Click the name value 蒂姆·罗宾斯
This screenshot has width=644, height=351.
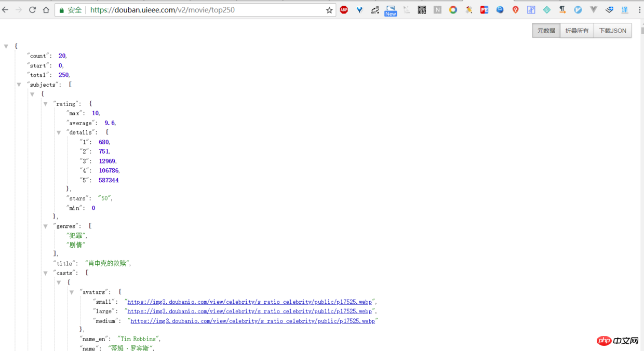[131, 348]
